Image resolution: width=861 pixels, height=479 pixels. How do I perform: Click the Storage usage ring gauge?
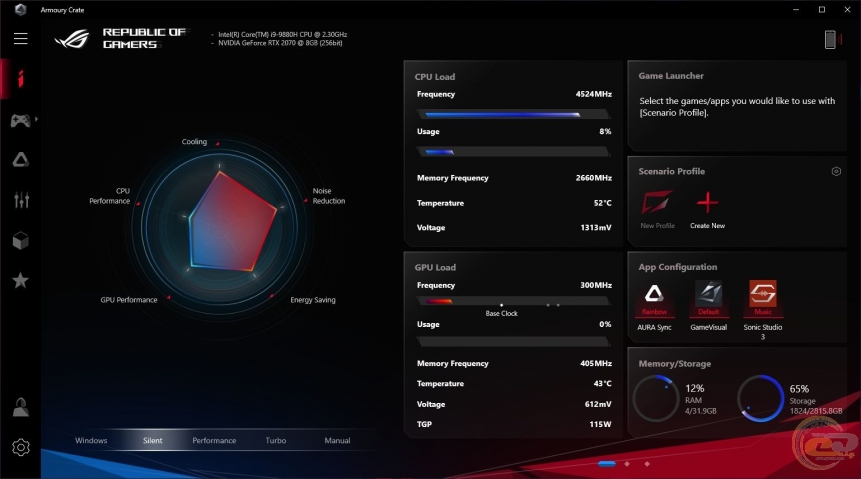click(760, 399)
